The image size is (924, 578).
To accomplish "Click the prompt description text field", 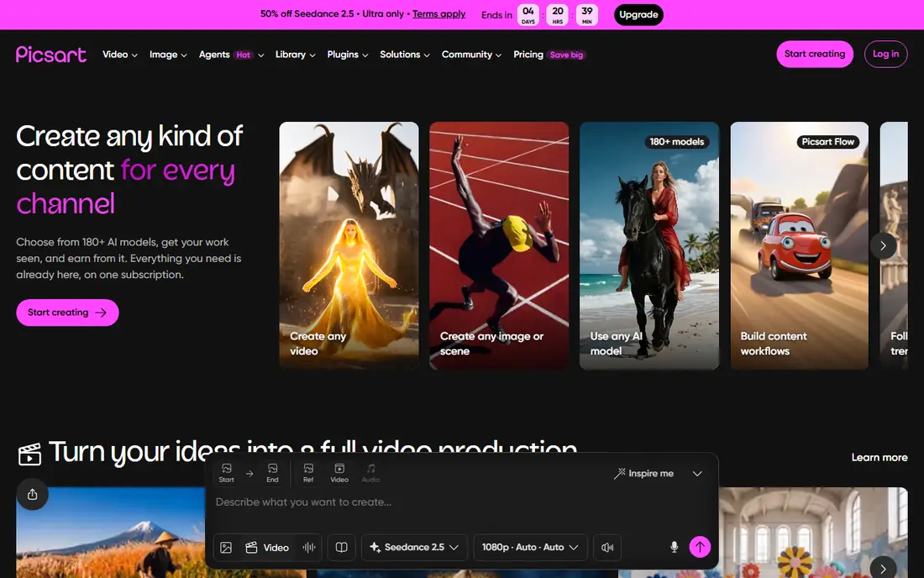I will [461, 502].
